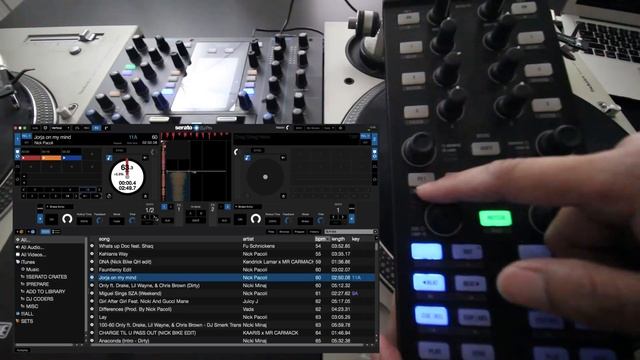Select Music under iTunes
Viewport: 640px width, 360px height.
click(33, 269)
